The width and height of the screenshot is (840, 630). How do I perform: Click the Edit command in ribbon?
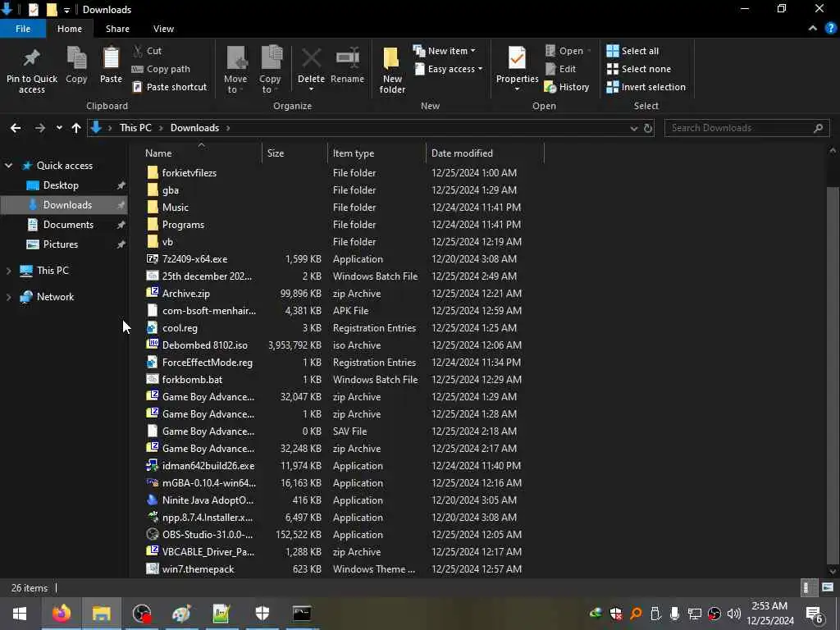pos(560,69)
